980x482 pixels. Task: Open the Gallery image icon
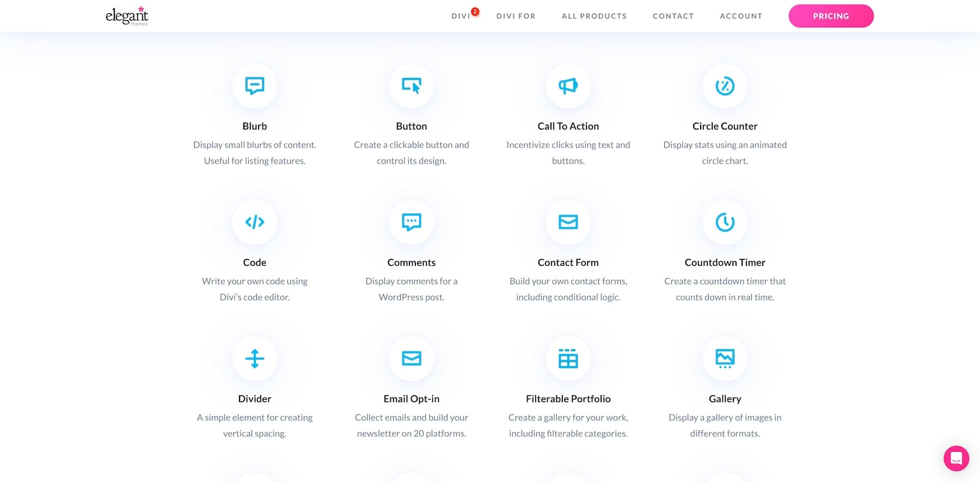(x=725, y=358)
